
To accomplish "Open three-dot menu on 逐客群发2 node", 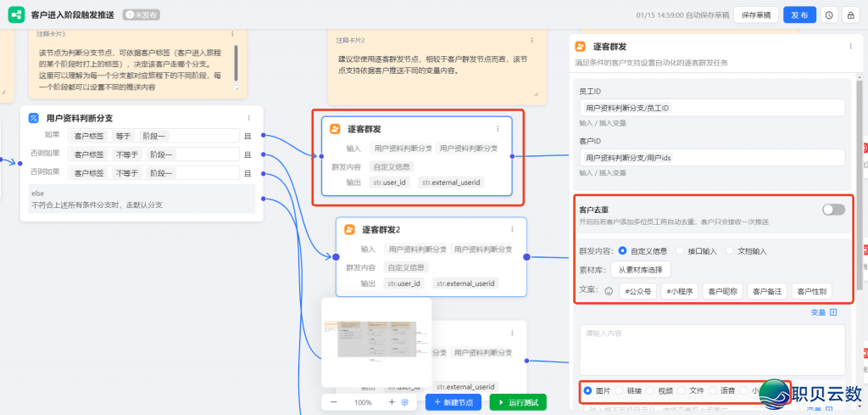I will coord(511,229).
